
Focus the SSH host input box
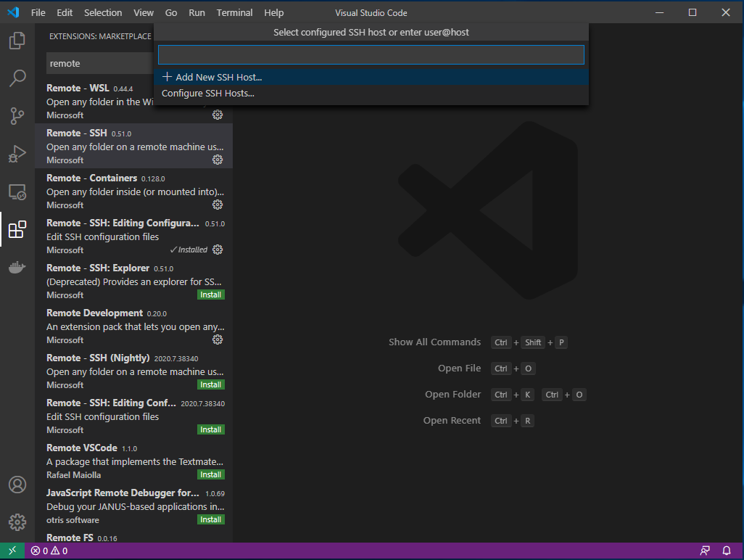371,54
